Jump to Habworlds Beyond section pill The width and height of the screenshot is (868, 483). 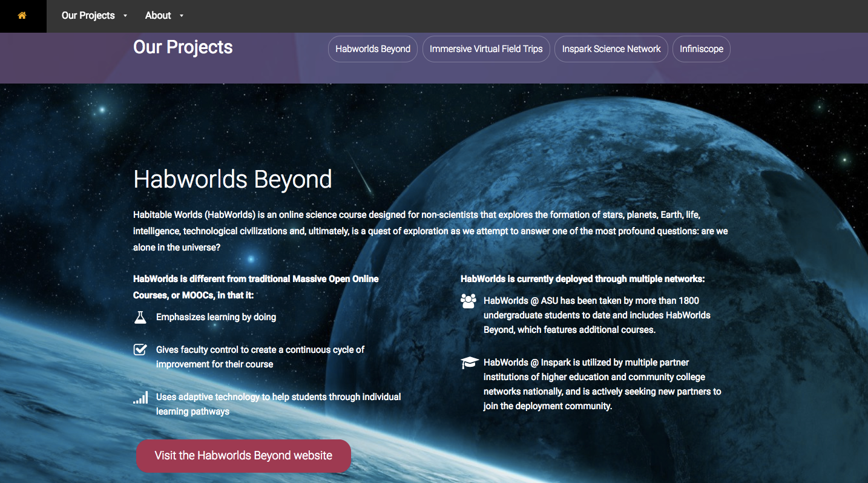[x=373, y=49]
